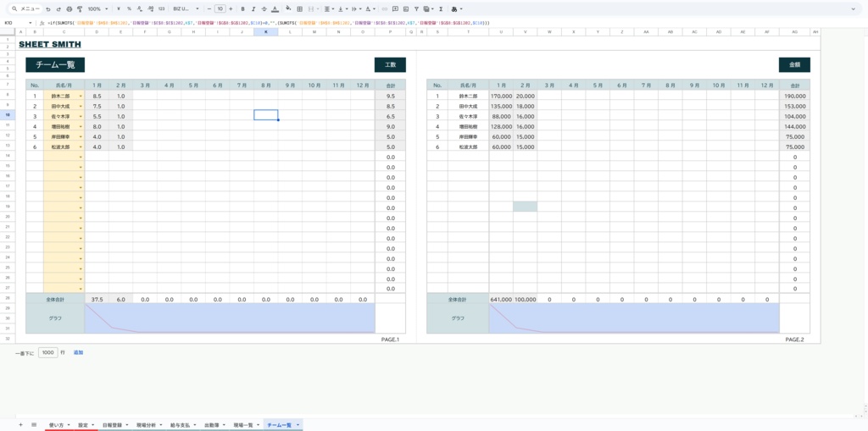868x431 pixels.
Task: Open the メニュー search box
Action: pyautogui.click(x=25, y=8)
